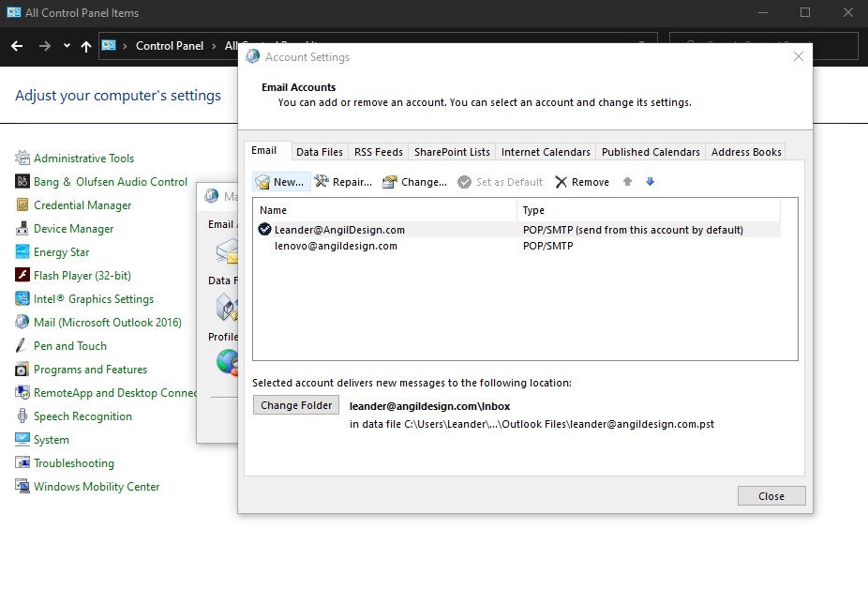The height and width of the screenshot is (590, 868).
Task: Click the Administrative Tools icon
Action: click(22, 158)
